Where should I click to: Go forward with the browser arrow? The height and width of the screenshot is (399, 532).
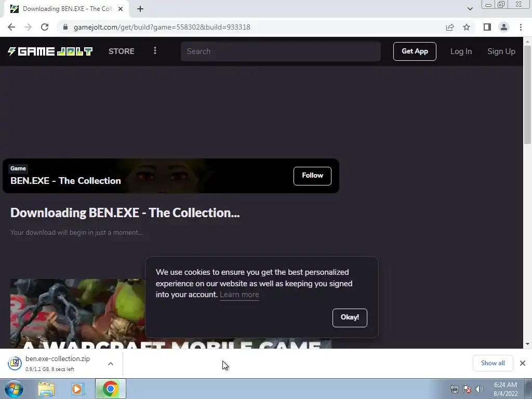click(28, 27)
